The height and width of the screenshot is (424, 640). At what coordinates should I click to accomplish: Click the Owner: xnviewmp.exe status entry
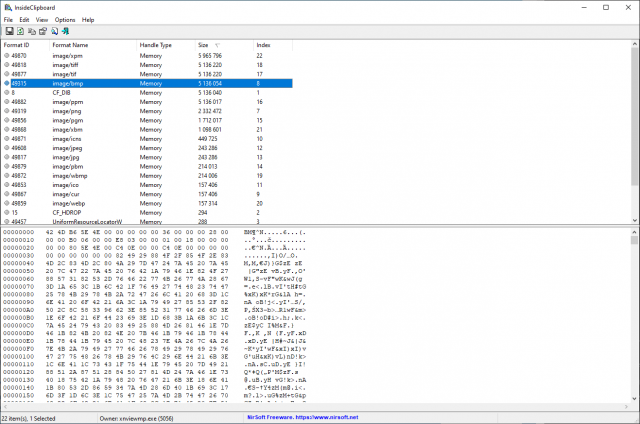point(136,418)
